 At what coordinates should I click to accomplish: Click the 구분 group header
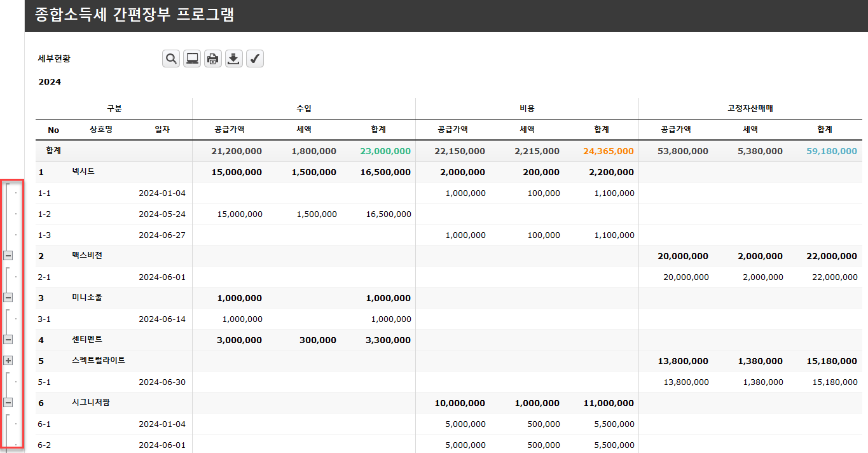(114, 108)
